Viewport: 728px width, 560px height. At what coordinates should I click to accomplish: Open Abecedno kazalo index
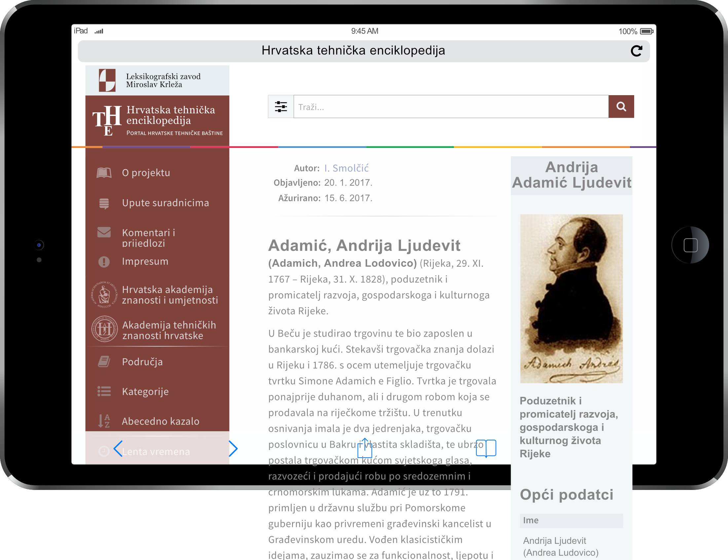coord(160,421)
